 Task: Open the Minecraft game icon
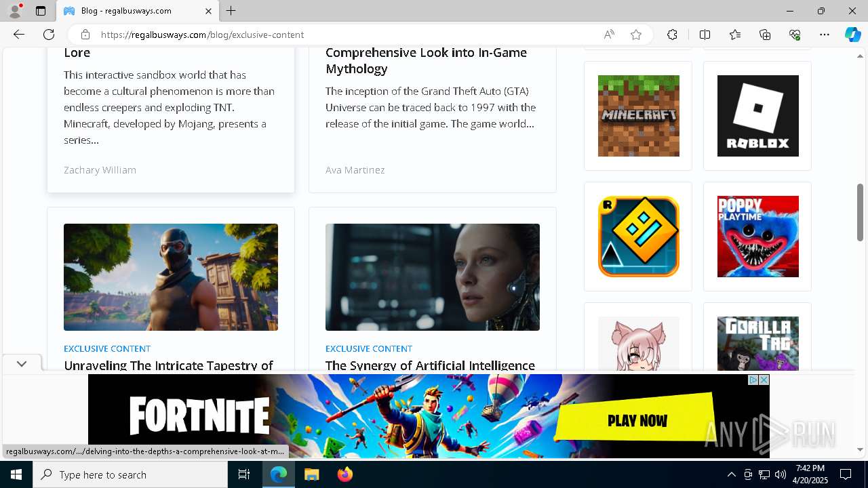(638, 116)
